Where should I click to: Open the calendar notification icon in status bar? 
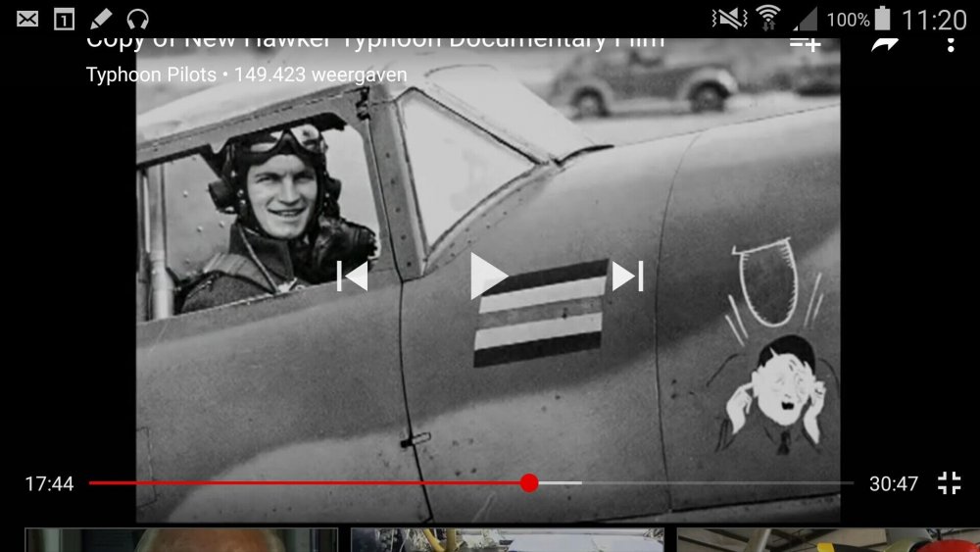click(64, 20)
